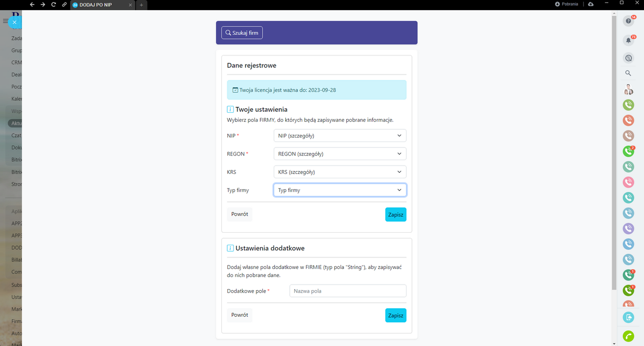This screenshot has width=644, height=346.
Task: Click the cloud download icon in title bar
Action: pos(591,4)
